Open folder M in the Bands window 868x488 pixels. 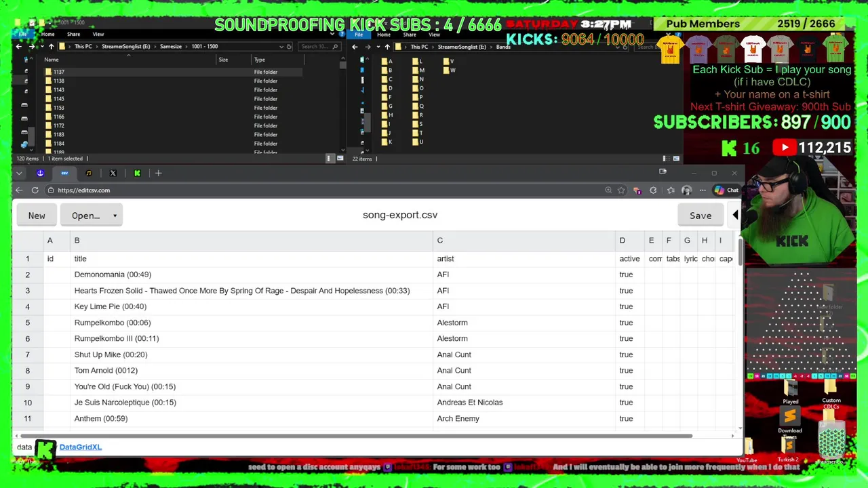coord(418,70)
